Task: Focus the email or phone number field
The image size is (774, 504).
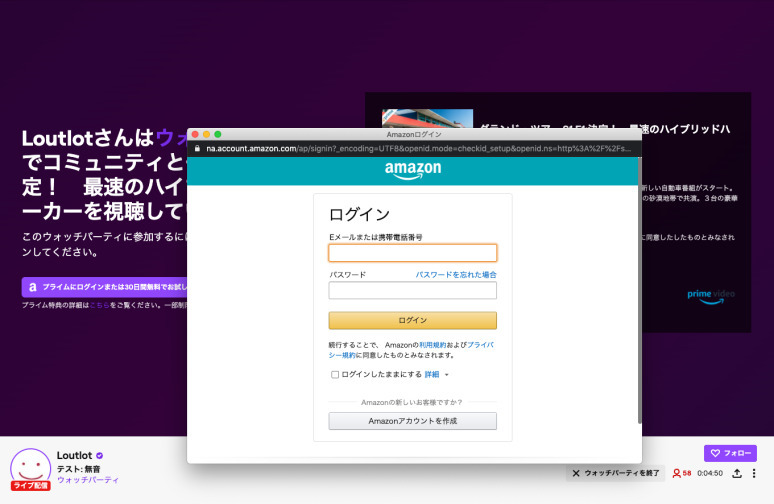Action: (413, 253)
